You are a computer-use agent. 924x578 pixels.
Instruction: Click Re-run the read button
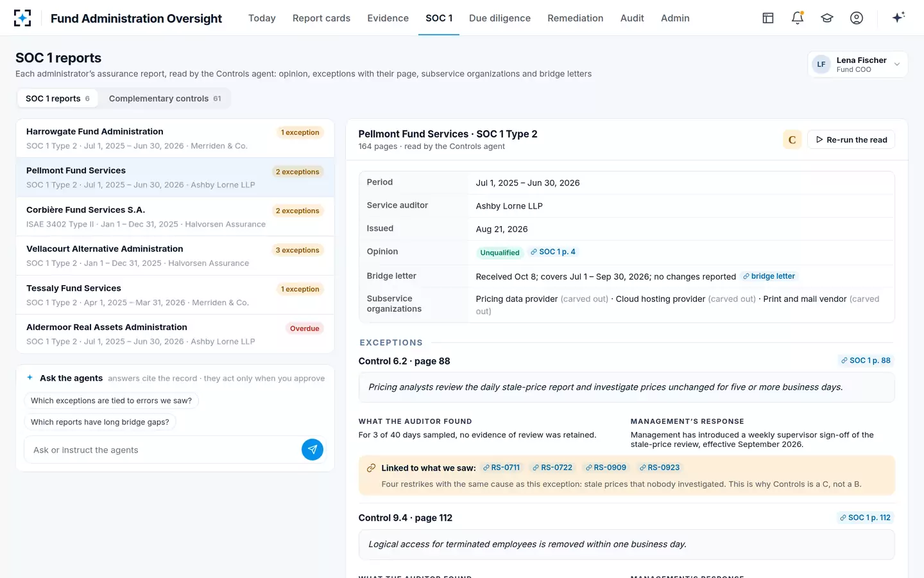pos(851,139)
